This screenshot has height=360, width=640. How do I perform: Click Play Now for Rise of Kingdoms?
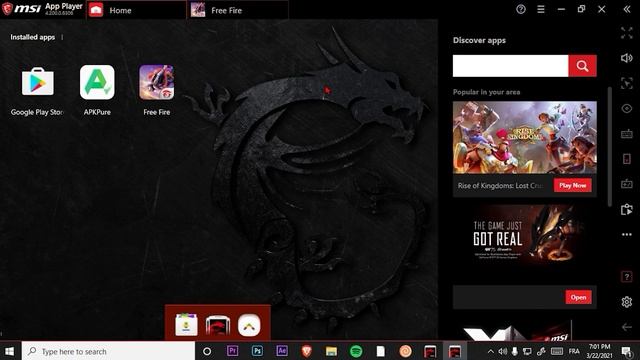(x=573, y=185)
